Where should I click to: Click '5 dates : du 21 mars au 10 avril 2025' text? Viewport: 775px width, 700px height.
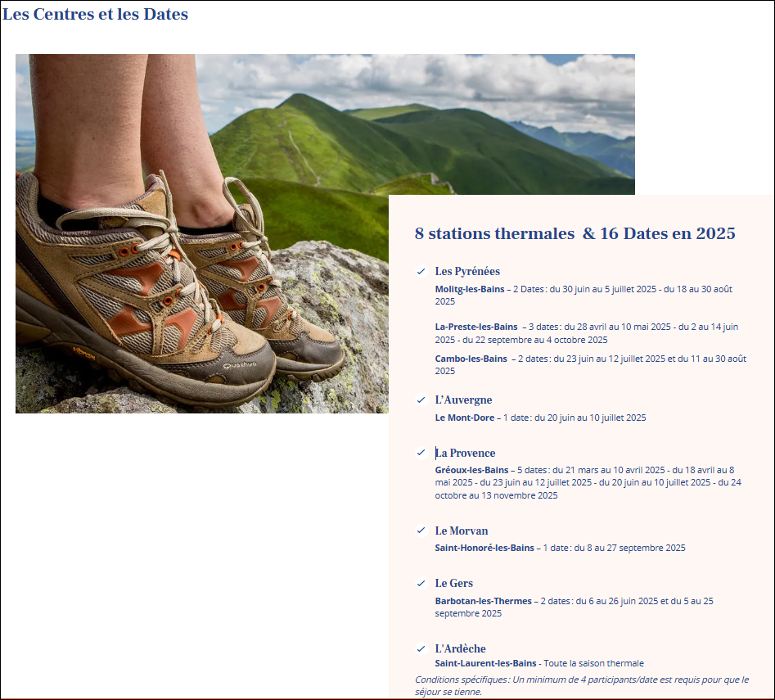pyautogui.click(x=591, y=470)
